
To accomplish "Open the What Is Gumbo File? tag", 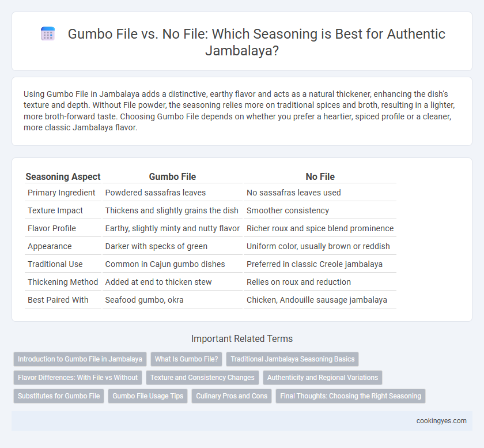I will (187, 359).
